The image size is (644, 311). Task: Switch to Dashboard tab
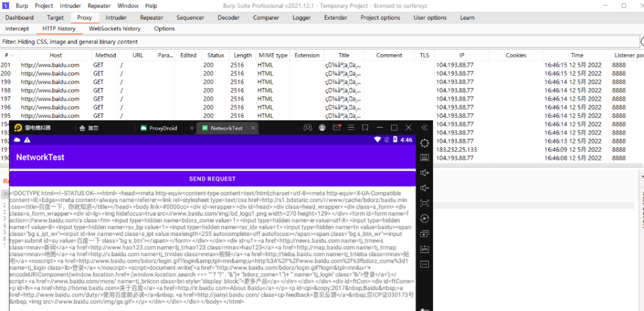pos(19,18)
